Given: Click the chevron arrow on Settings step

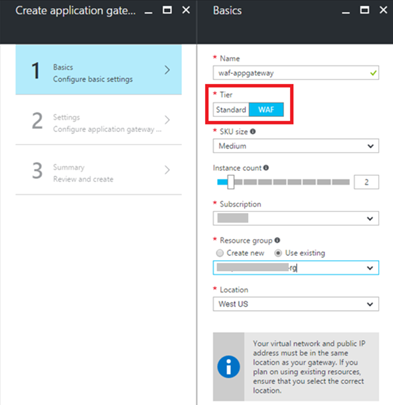Looking at the screenshot, I should [167, 120].
